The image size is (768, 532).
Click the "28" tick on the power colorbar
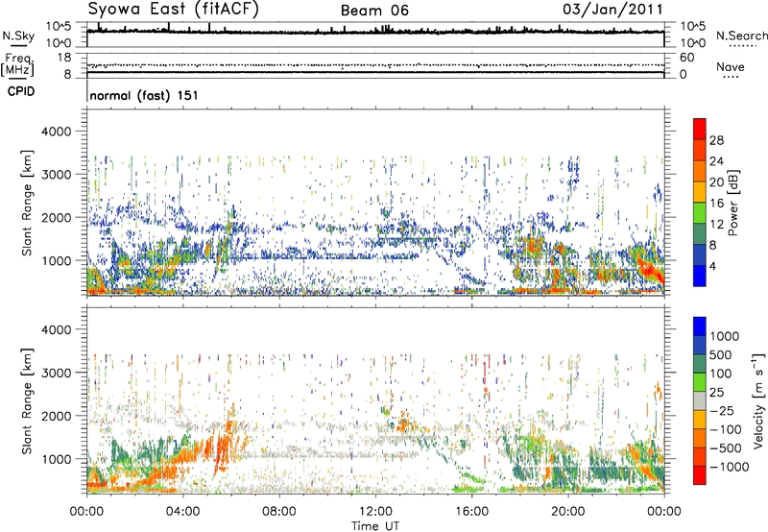[x=716, y=140]
